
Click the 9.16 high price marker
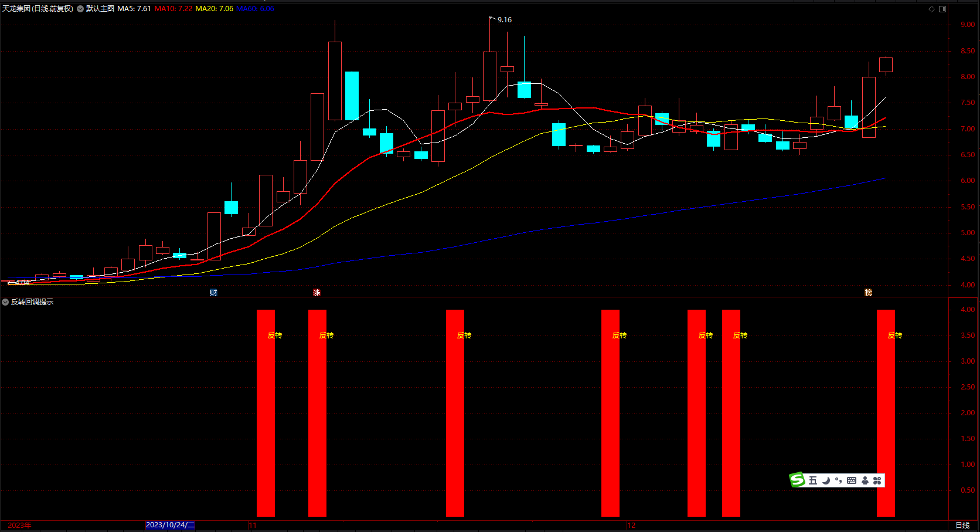point(505,20)
